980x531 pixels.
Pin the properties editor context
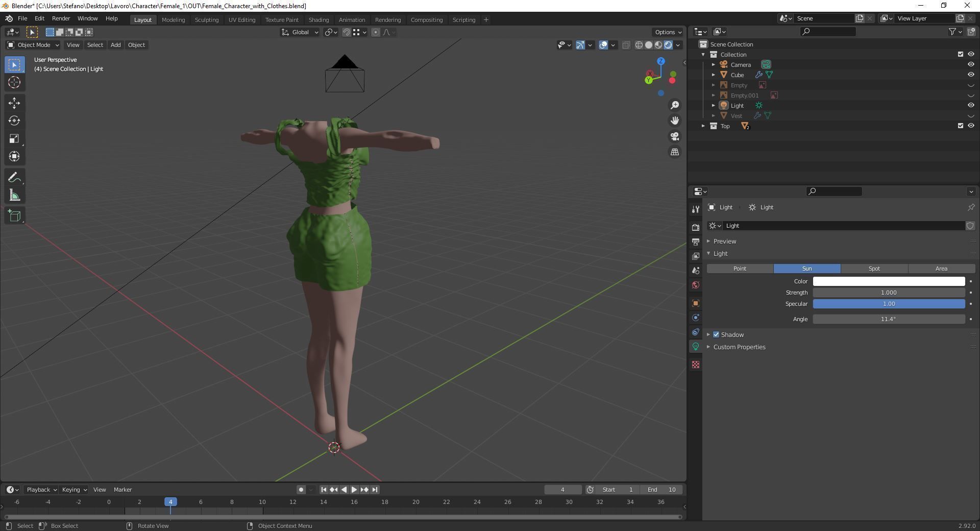tap(971, 207)
